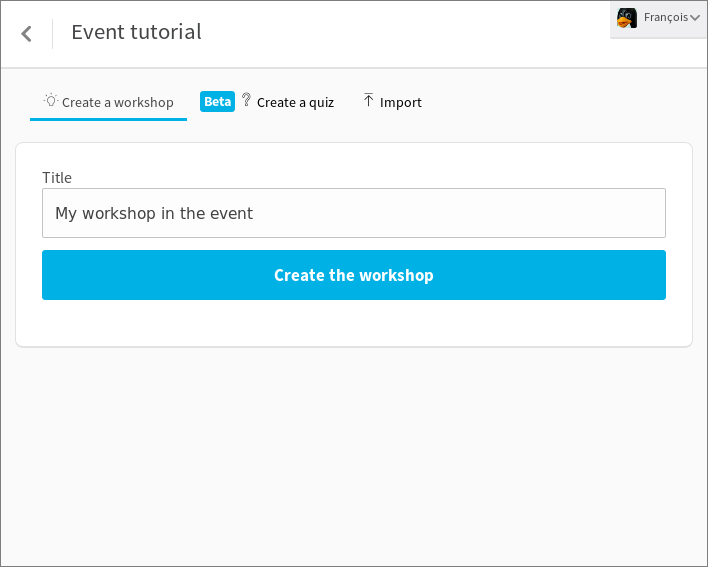Viewport: 708px width, 567px height.
Task: Click the lightbulb workshop icon
Action: [51, 100]
